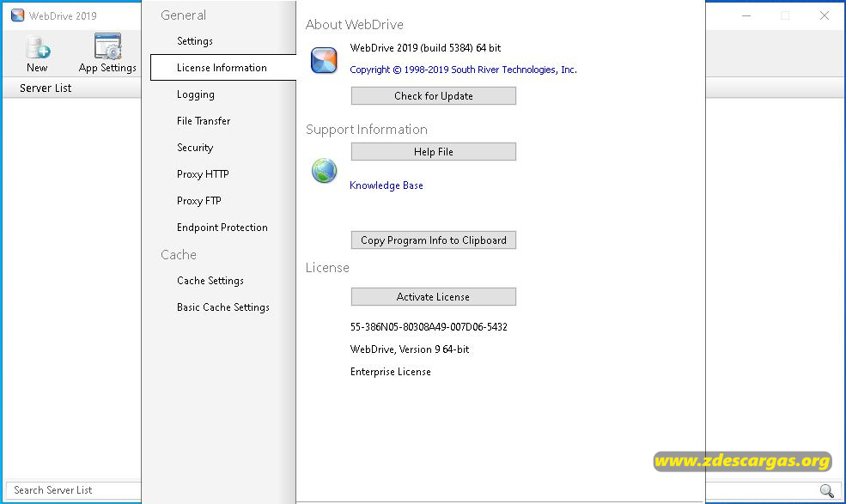This screenshot has height=504, width=846.
Task: Close the WebDrive window
Action: pos(824,15)
